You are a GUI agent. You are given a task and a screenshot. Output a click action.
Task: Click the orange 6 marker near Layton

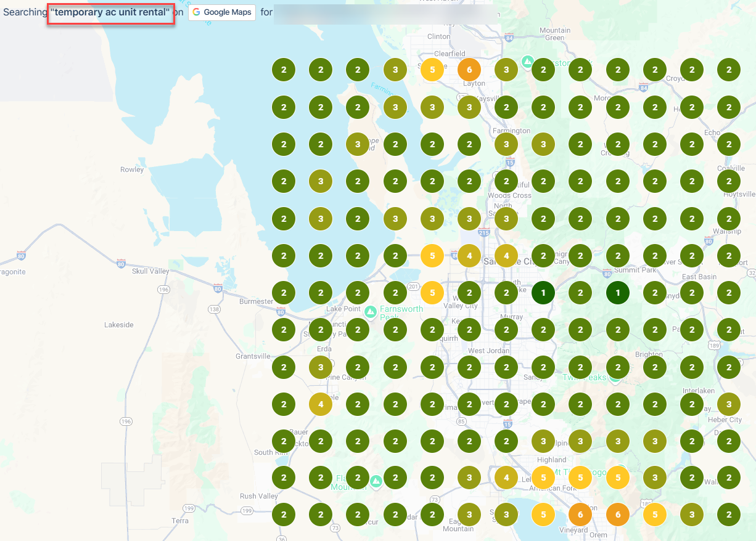469,70
